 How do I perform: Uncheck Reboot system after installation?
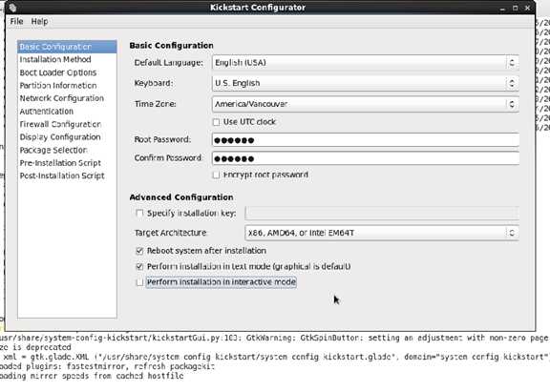[139, 251]
